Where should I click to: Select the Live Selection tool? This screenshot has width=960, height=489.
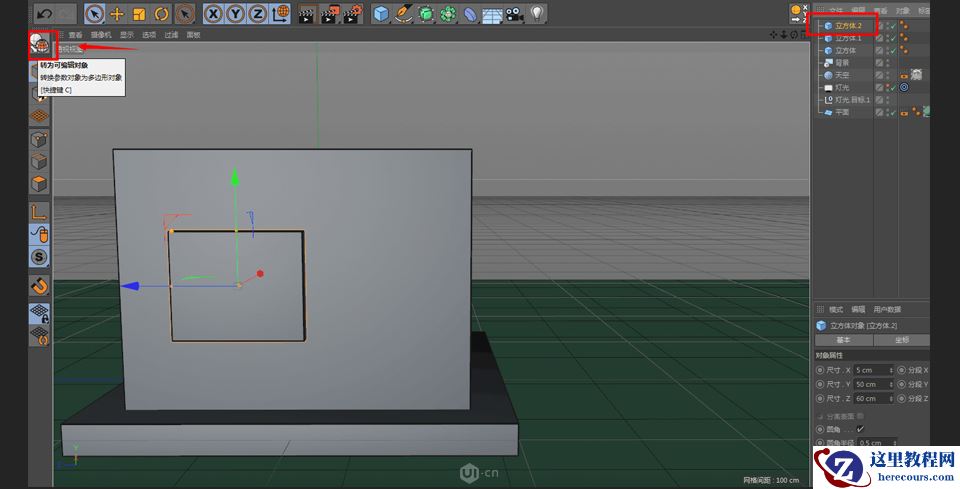(94, 13)
